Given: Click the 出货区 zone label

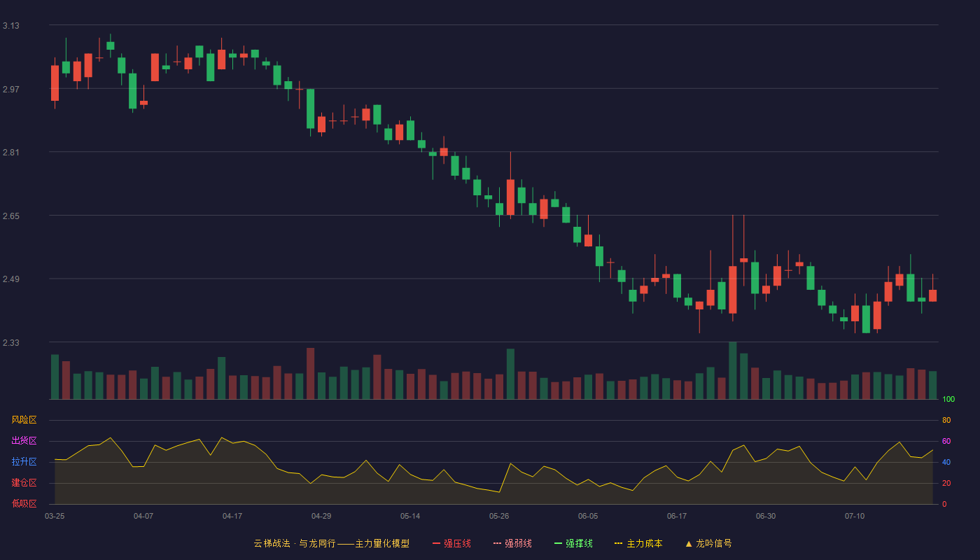Looking at the screenshot, I should click(x=24, y=441).
